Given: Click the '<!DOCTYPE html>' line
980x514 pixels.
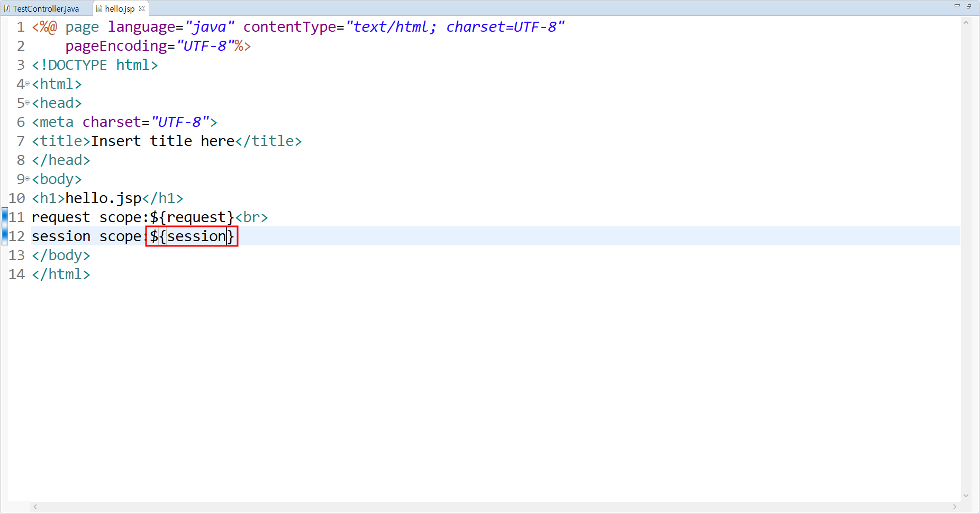Looking at the screenshot, I should click(95, 65).
